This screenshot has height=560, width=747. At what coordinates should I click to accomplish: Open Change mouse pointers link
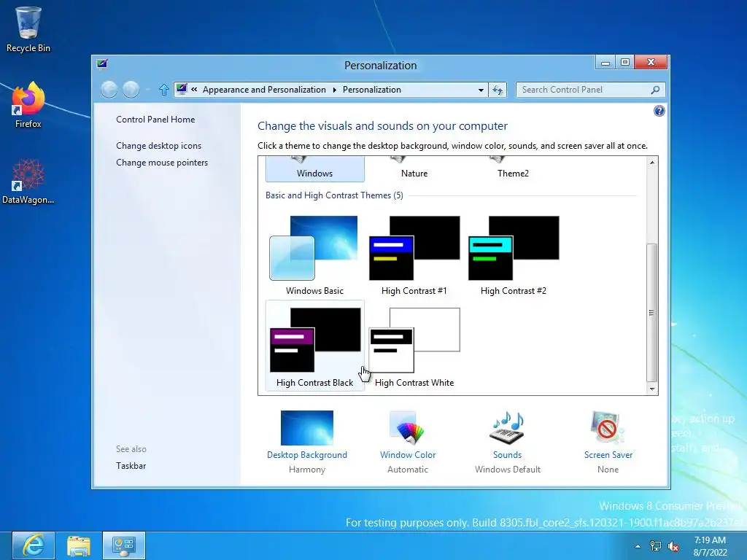pyautogui.click(x=162, y=163)
